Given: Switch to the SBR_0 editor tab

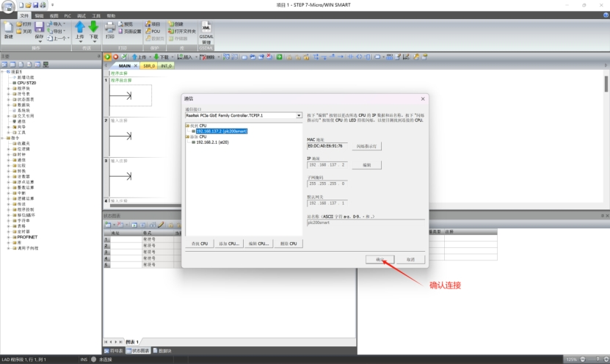Looking at the screenshot, I should click(x=149, y=65).
